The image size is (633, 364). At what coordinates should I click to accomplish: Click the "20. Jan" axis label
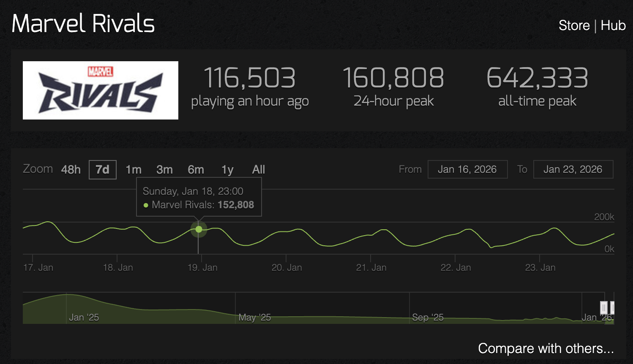(287, 267)
